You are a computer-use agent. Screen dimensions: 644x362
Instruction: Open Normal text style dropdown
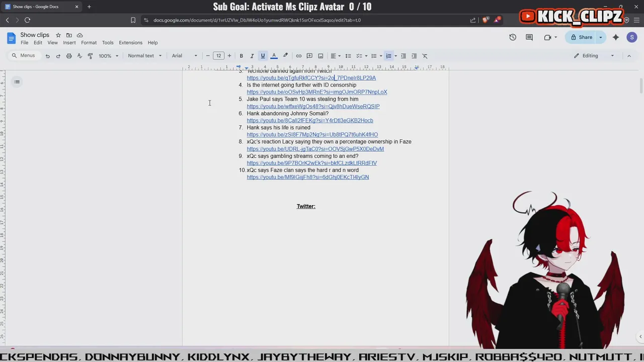[x=145, y=56]
